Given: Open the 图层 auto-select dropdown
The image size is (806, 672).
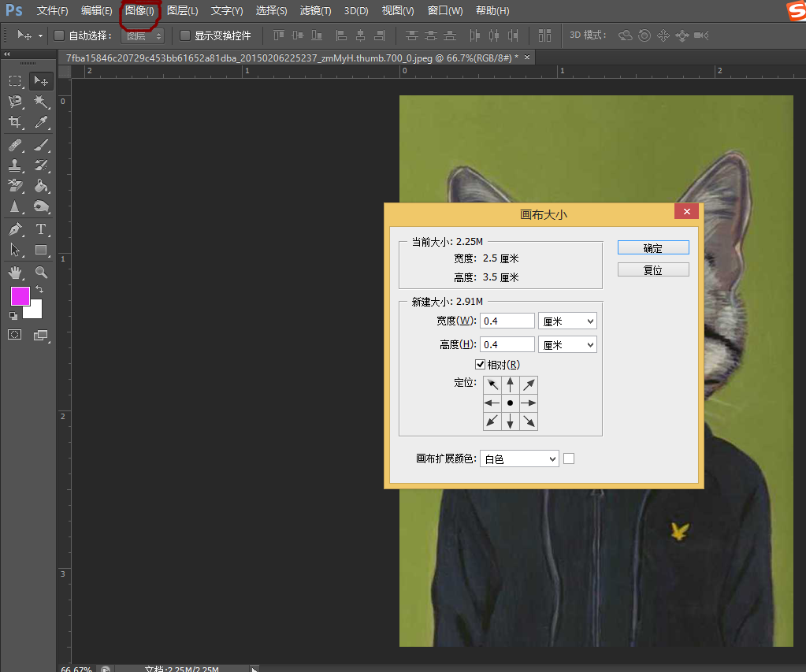Looking at the screenshot, I should [x=143, y=36].
